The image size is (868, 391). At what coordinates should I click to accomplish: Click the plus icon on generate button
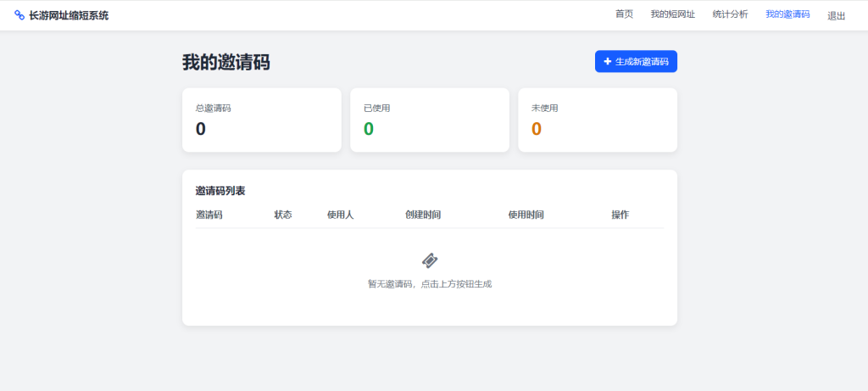(608, 62)
